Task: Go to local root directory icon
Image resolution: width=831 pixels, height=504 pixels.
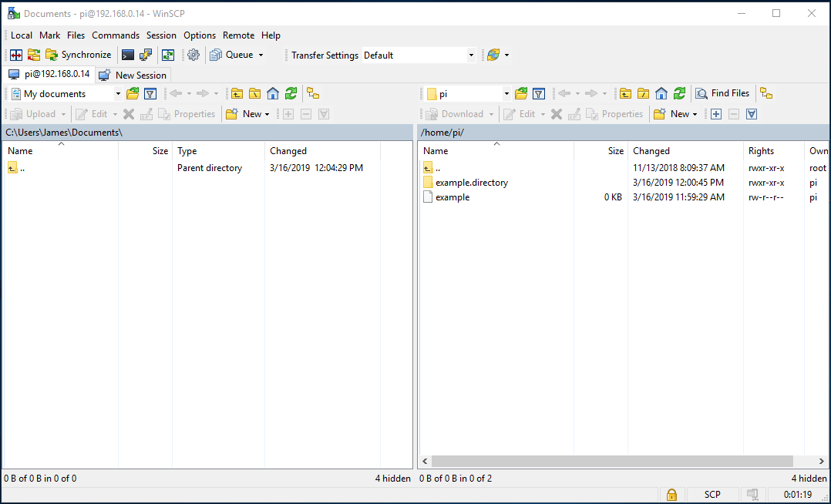Action: click(255, 94)
